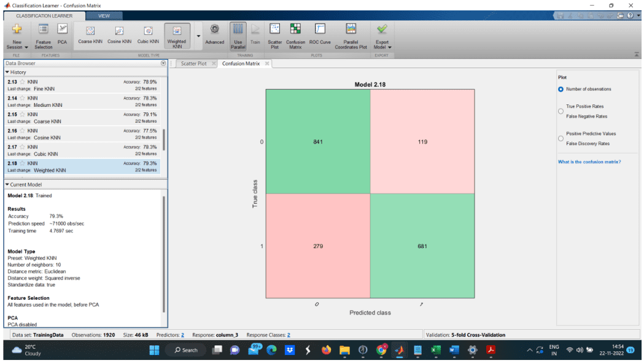The width and height of the screenshot is (644, 363).
Task: Choose the Coarse KNN model type
Action: (x=90, y=35)
